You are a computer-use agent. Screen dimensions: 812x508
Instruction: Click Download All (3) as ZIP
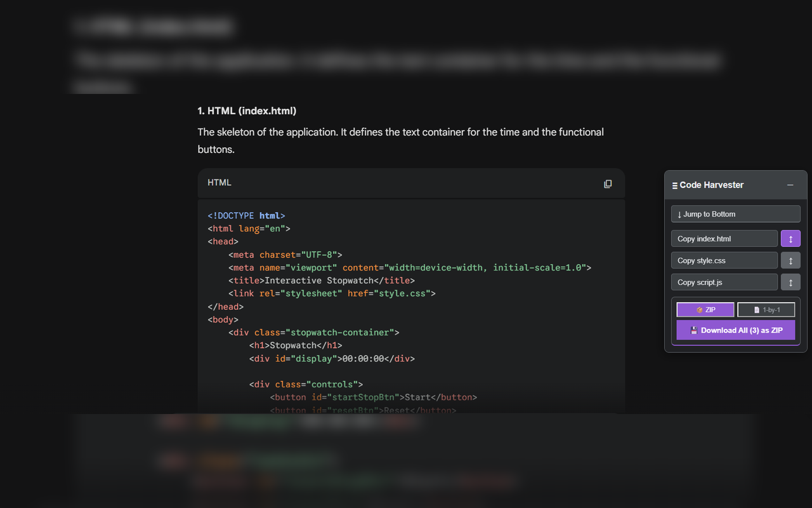pyautogui.click(x=735, y=330)
